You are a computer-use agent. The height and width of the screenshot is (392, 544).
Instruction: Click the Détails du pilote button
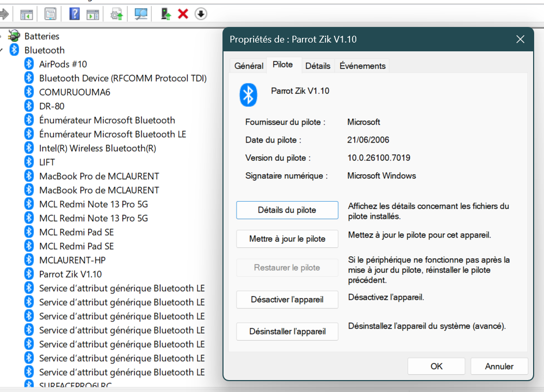click(287, 210)
